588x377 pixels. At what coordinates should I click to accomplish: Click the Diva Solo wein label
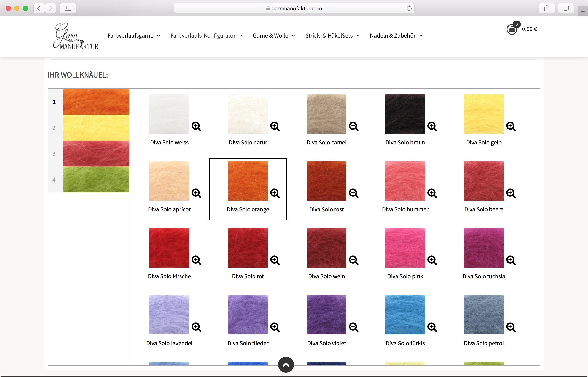326,276
